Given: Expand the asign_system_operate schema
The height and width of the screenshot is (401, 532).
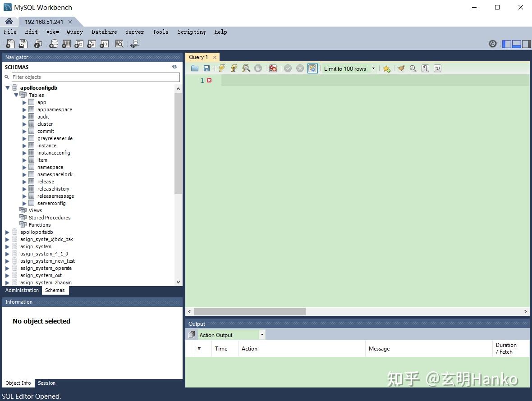Looking at the screenshot, I should (x=8, y=269).
